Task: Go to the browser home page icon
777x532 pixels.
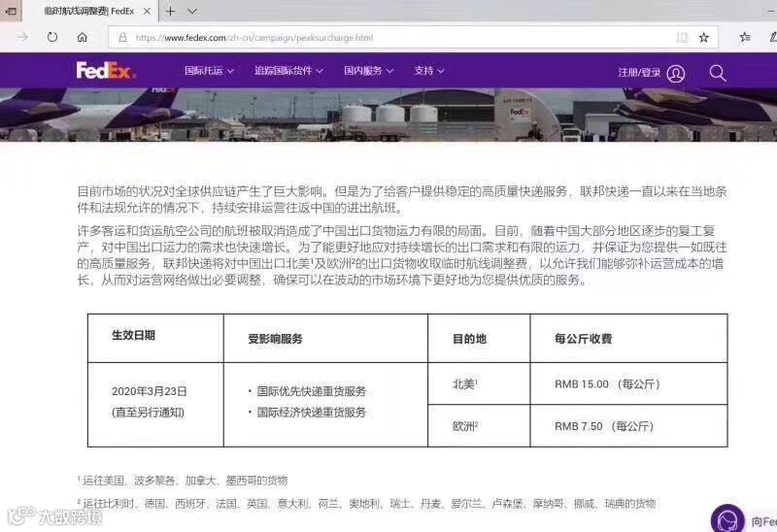Action: (x=83, y=37)
